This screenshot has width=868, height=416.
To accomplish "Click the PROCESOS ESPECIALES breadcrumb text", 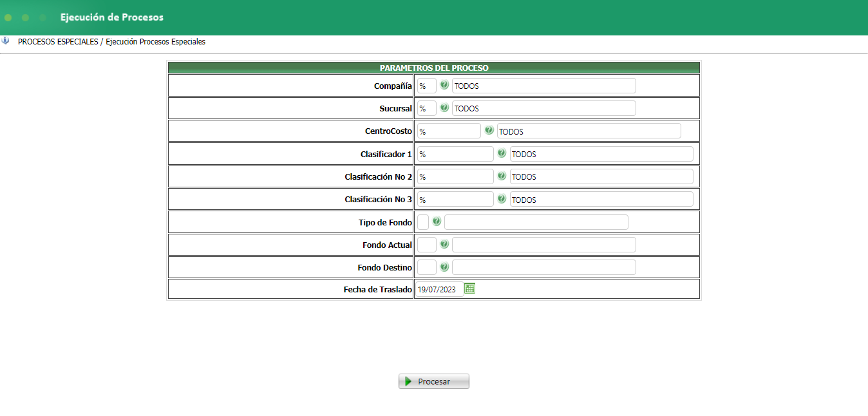I will point(58,42).
